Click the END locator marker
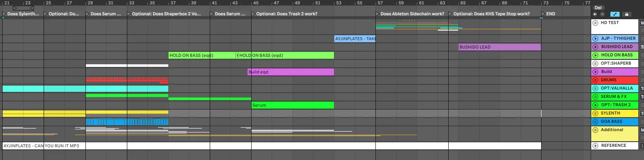Screen dimensions: 644x160 click(543, 14)
